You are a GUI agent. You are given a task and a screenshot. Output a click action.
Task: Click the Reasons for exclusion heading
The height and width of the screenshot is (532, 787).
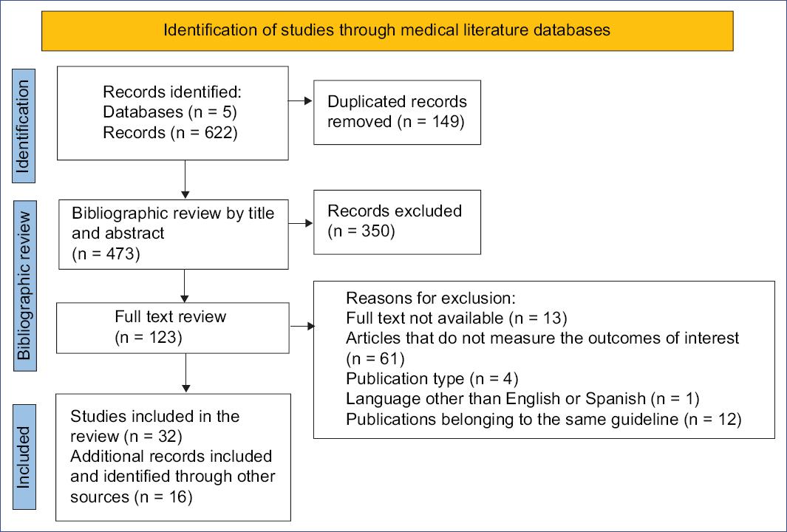(429, 299)
